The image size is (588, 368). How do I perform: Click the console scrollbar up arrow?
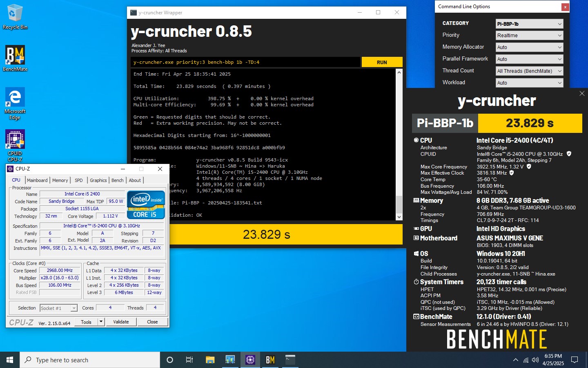pos(399,72)
